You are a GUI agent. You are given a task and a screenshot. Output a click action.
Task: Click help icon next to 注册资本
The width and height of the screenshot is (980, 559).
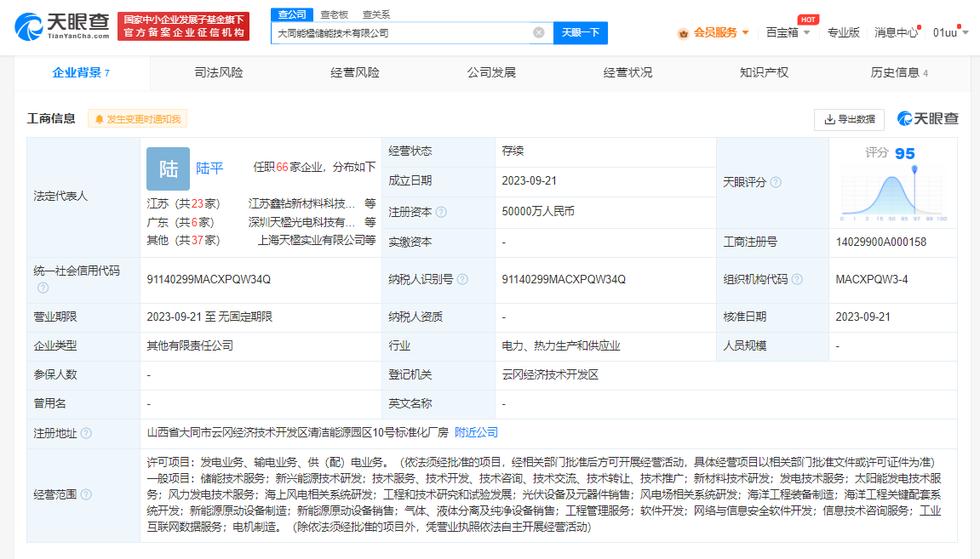(441, 212)
